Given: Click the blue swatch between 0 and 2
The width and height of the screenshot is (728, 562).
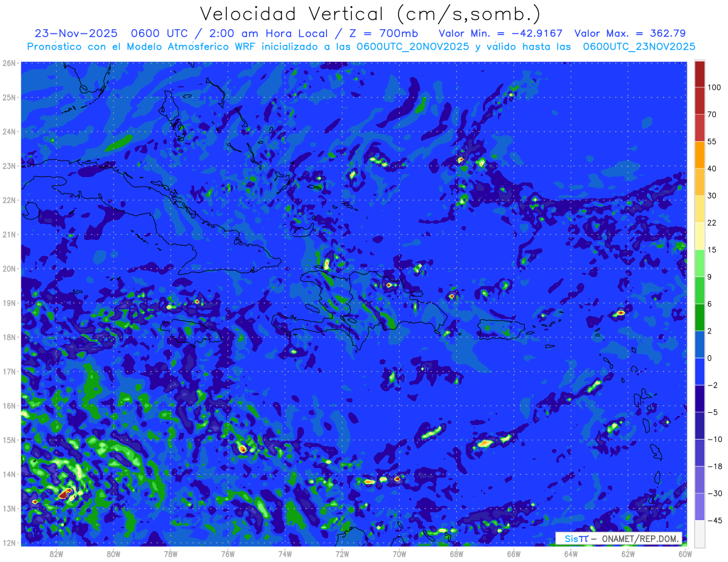Looking at the screenshot, I should point(699,344).
